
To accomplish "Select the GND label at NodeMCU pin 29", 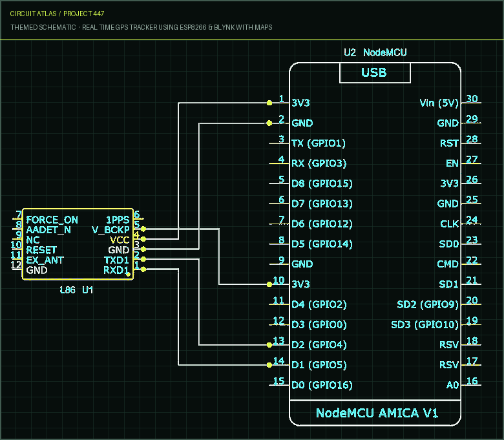I will [x=448, y=123].
